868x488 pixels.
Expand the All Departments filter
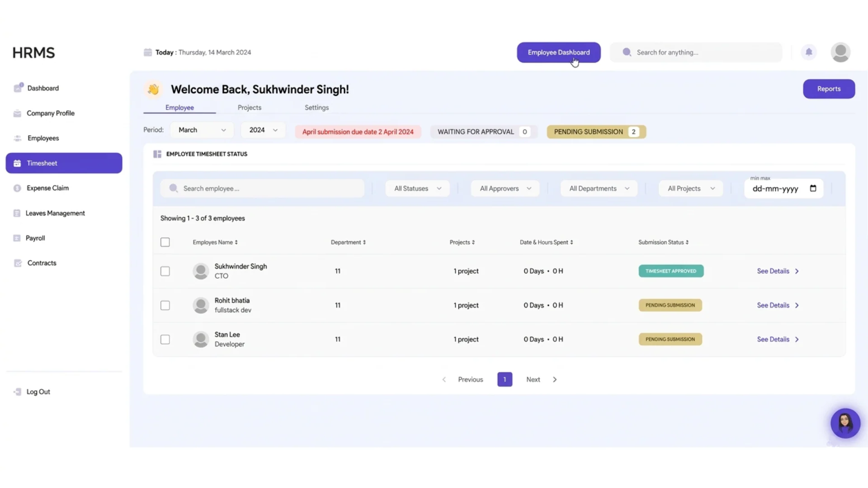tap(599, 188)
